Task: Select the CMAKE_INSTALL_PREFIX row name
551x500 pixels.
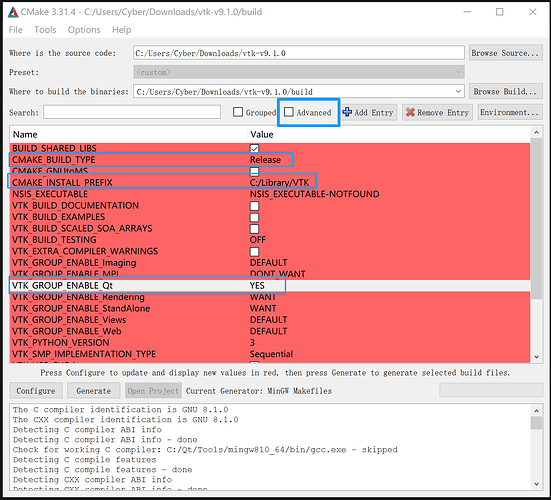Action: 62,183
